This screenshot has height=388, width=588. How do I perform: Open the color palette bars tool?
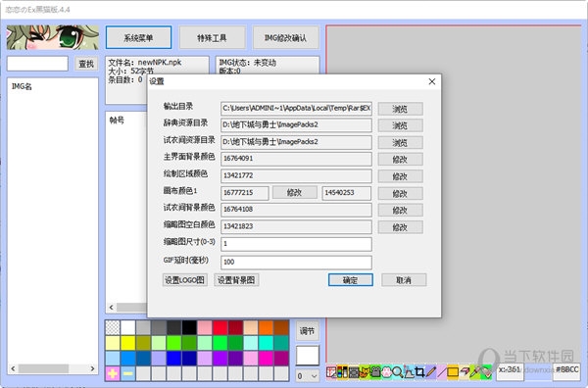coord(342,372)
